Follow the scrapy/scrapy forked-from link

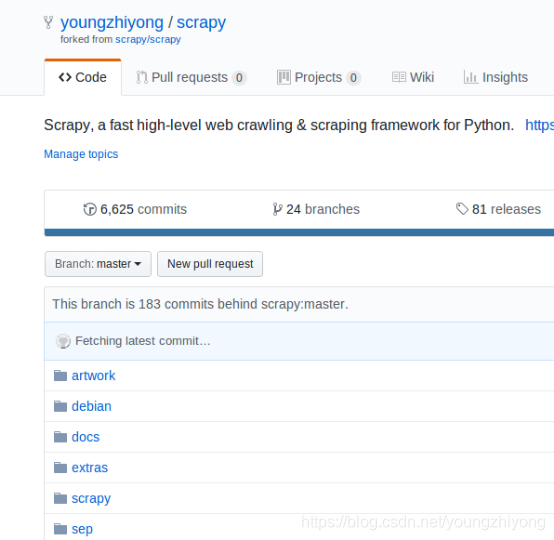148,39
